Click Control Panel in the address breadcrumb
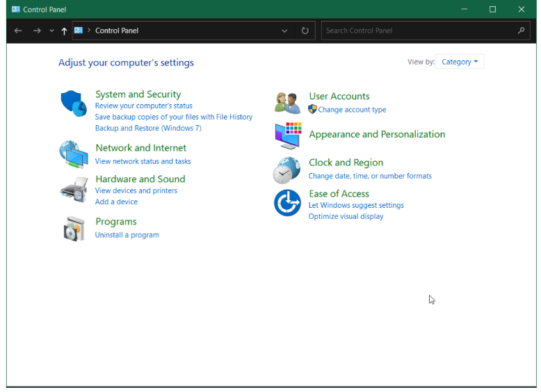Image resolution: width=541 pixels, height=392 pixels. [117, 31]
